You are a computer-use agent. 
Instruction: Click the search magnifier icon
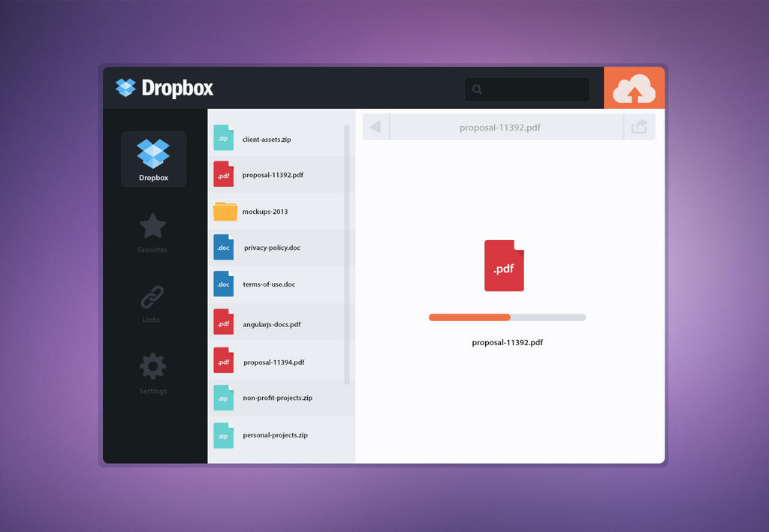pyautogui.click(x=477, y=89)
